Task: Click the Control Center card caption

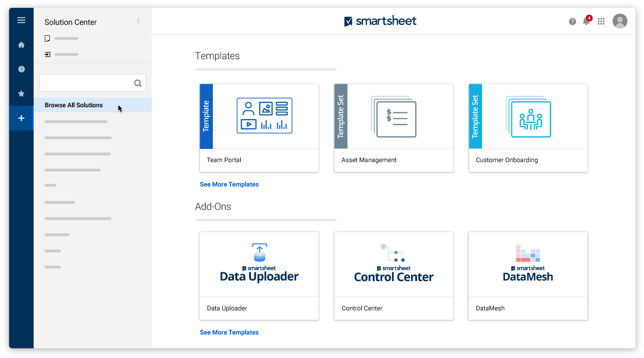Action: 362,309
